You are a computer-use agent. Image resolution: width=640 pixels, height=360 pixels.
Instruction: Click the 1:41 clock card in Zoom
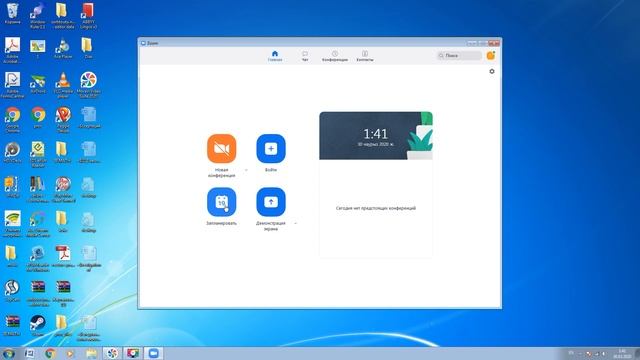[x=376, y=136]
